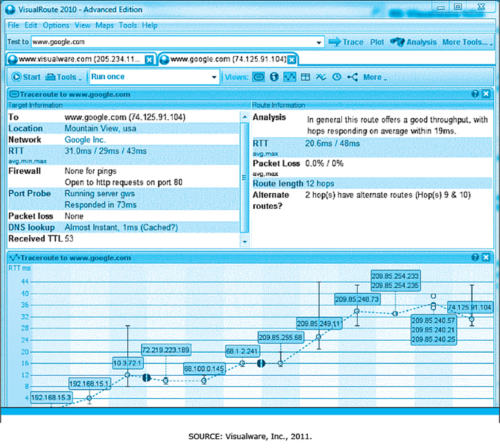
Task: Click the Mountain View, usa location link
Action: pyautogui.click(x=100, y=129)
